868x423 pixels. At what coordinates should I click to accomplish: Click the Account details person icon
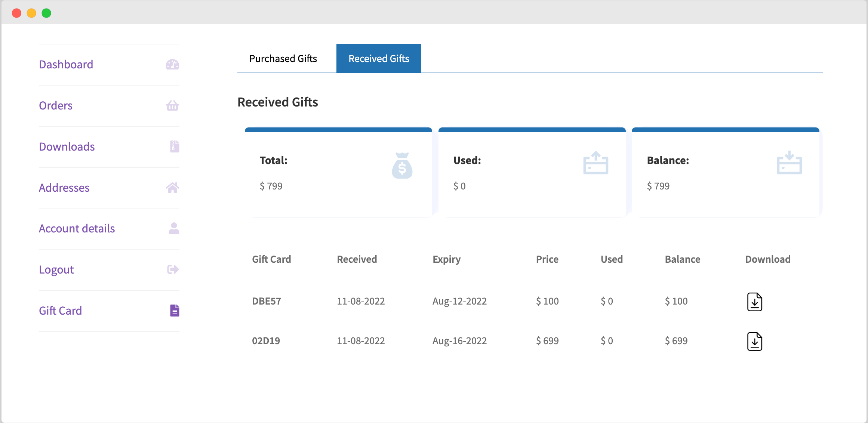[173, 229]
